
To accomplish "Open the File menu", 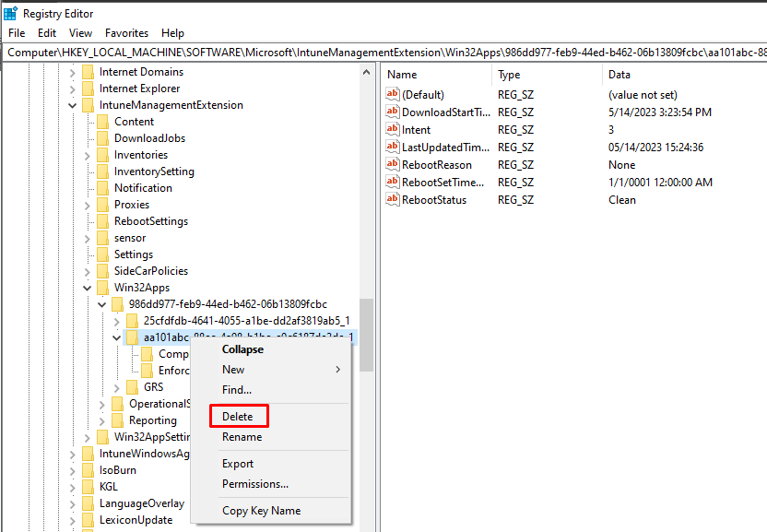I will (x=17, y=33).
